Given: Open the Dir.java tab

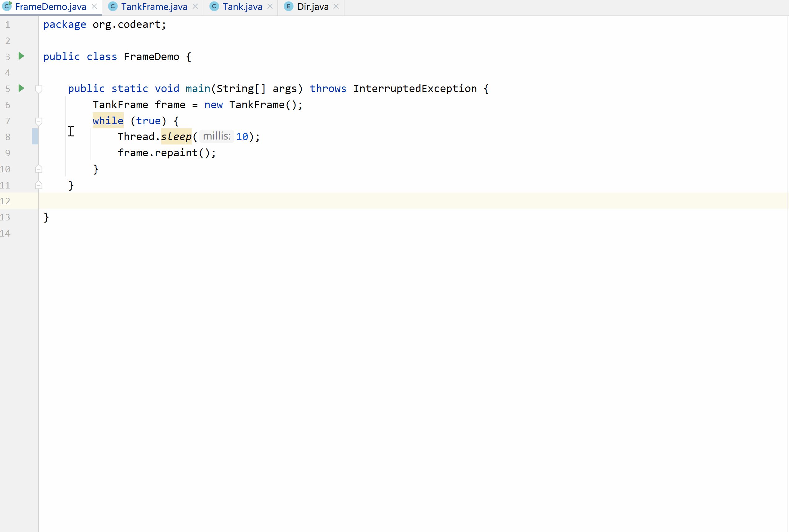Looking at the screenshot, I should coord(312,7).
